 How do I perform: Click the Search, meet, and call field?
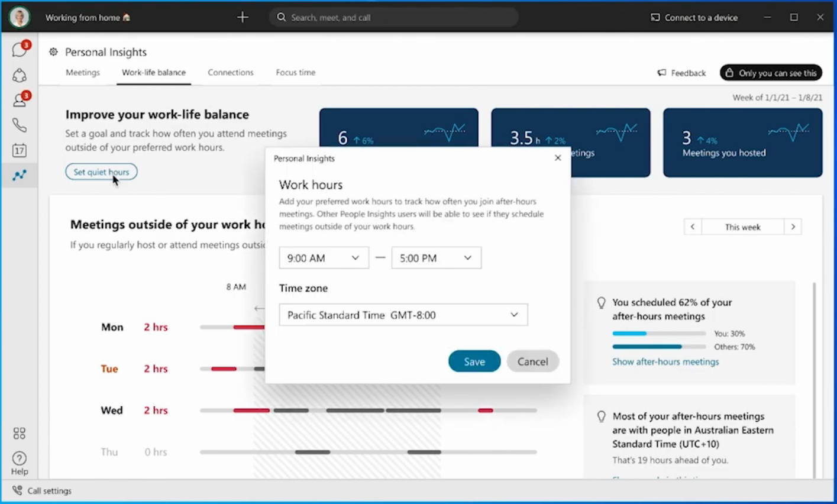(394, 17)
